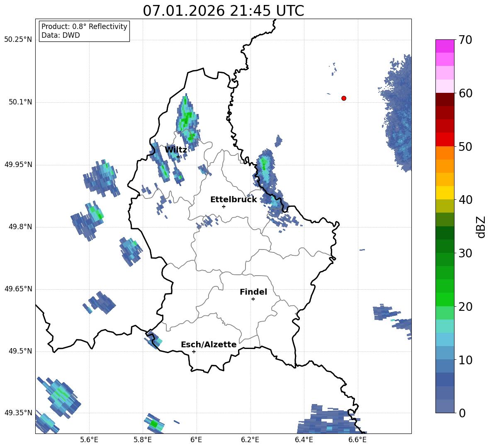The height and width of the screenshot is (448, 491).
Task: Click the 6.2°E longitude label
Action: tap(250, 440)
